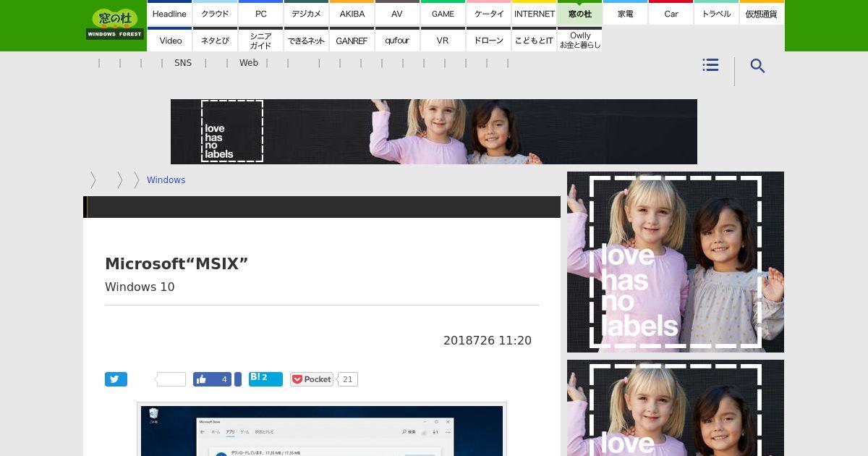Open the 家電 tab

[x=625, y=13]
